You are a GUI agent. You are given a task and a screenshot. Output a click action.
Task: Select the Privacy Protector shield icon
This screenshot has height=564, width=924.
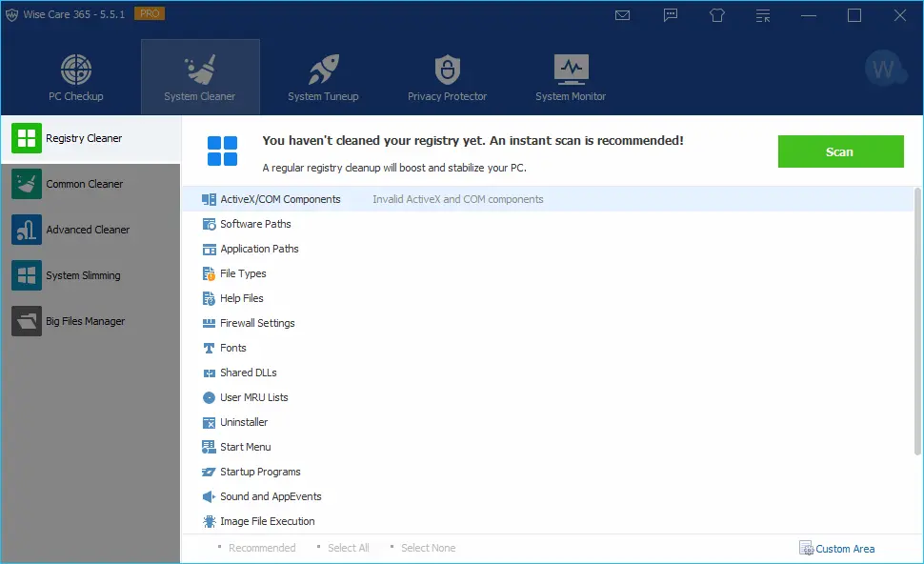pos(448,70)
